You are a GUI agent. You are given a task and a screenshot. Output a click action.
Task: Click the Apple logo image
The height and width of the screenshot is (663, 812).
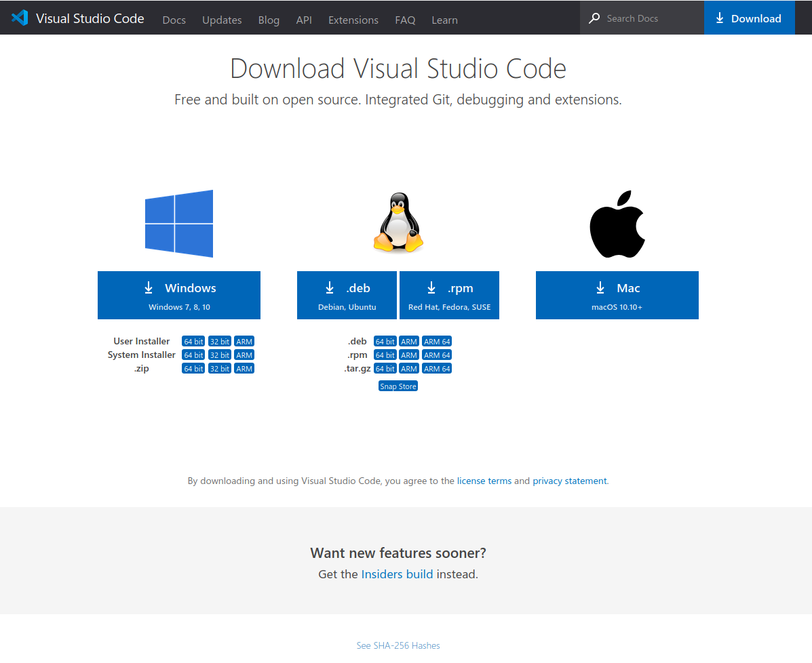pos(617,224)
